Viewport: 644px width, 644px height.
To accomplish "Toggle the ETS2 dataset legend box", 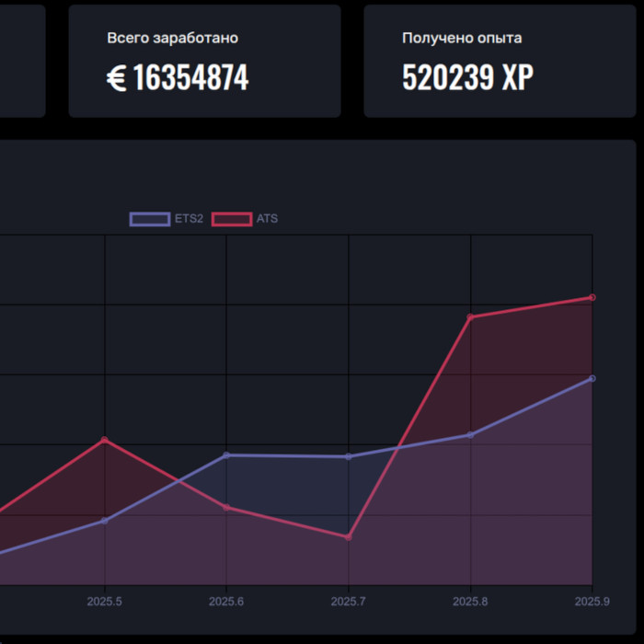I will 150,219.
